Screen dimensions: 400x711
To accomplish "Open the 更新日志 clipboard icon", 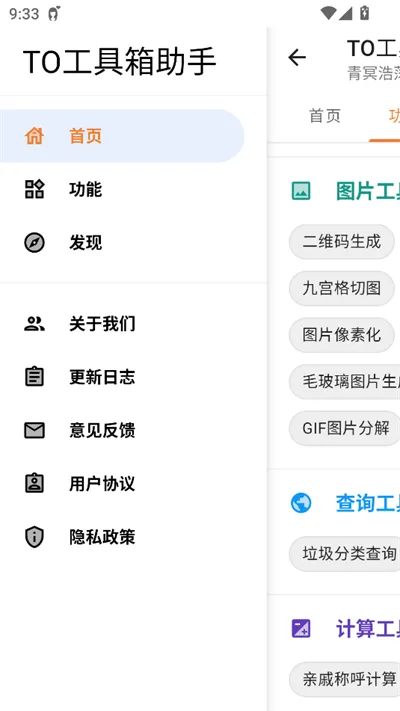I will [34, 377].
